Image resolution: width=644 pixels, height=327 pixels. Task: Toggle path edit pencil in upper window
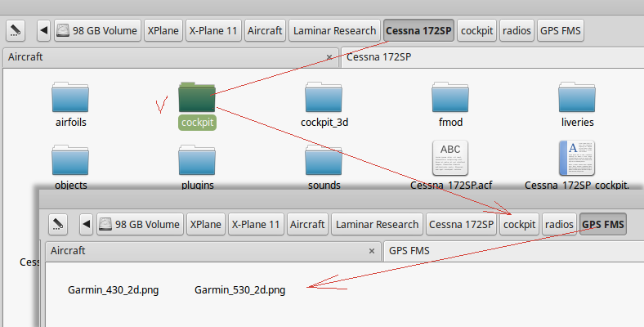click(16, 31)
